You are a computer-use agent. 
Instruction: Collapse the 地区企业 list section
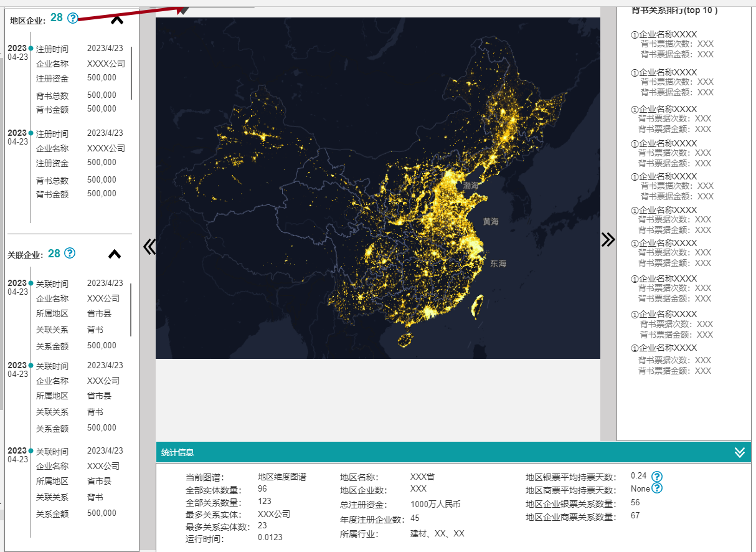(x=116, y=20)
